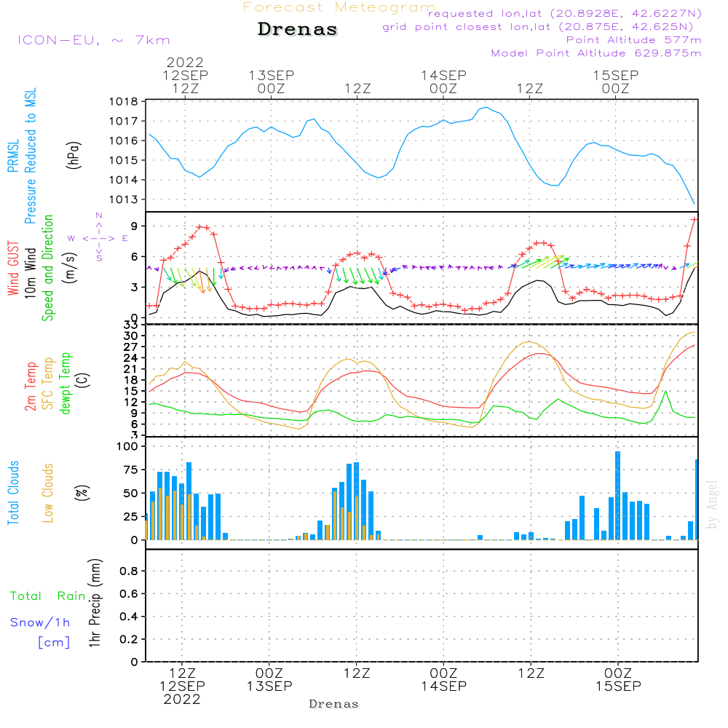728x728 pixels.
Task: Click the '(m/s)' unit label
Action: pyautogui.click(x=70, y=268)
